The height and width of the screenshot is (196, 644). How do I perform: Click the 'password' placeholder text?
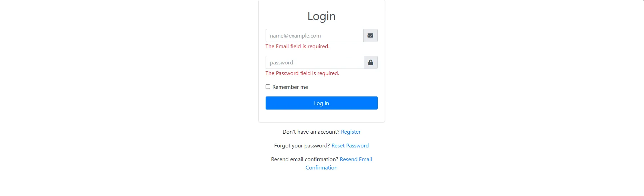pyautogui.click(x=281, y=63)
